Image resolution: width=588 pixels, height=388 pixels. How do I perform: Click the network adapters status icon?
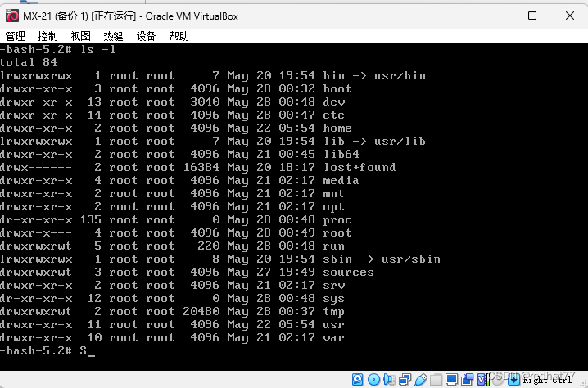[405, 379]
